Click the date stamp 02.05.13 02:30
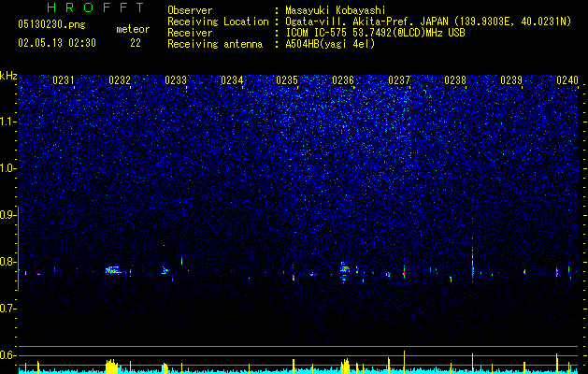This screenshot has height=374, width=588. click(57, 43)
